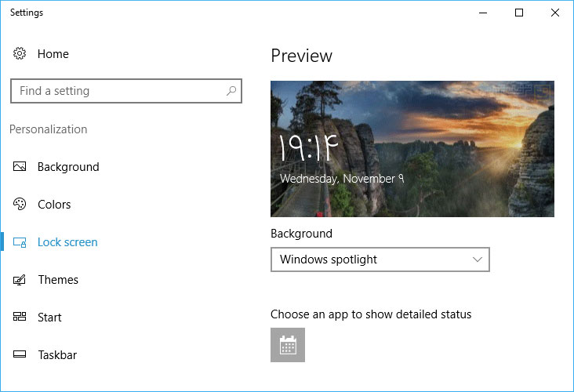Navigate to the Taskbar settings

tap(57, 355)
